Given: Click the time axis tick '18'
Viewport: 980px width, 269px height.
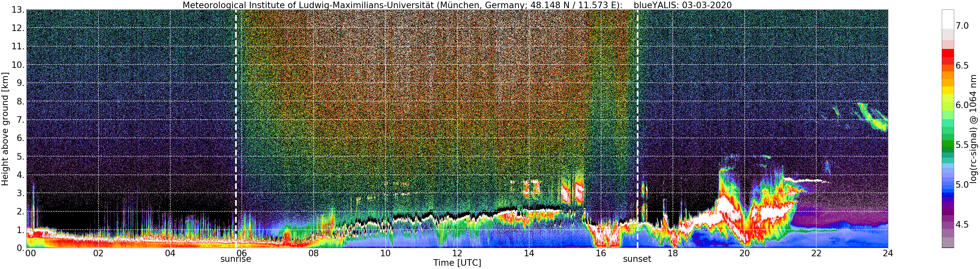Looking at the screenshot, I should point(673,253).
